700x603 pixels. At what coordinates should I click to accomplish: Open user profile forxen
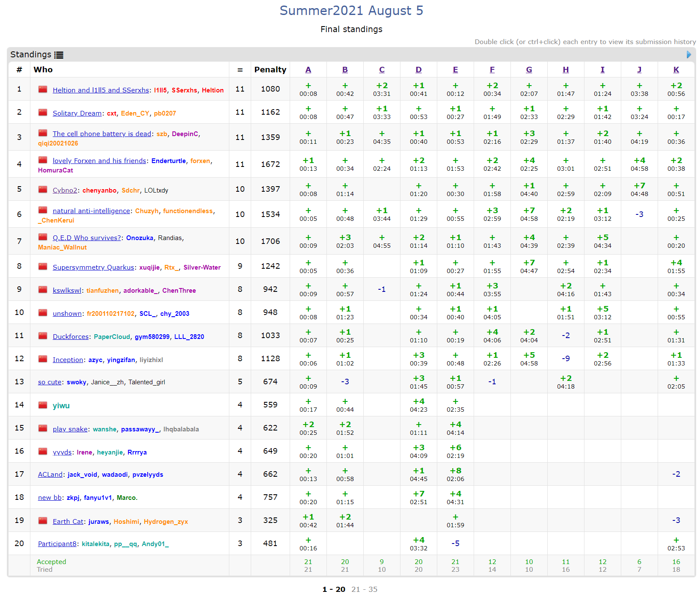[x=200, y=161]
